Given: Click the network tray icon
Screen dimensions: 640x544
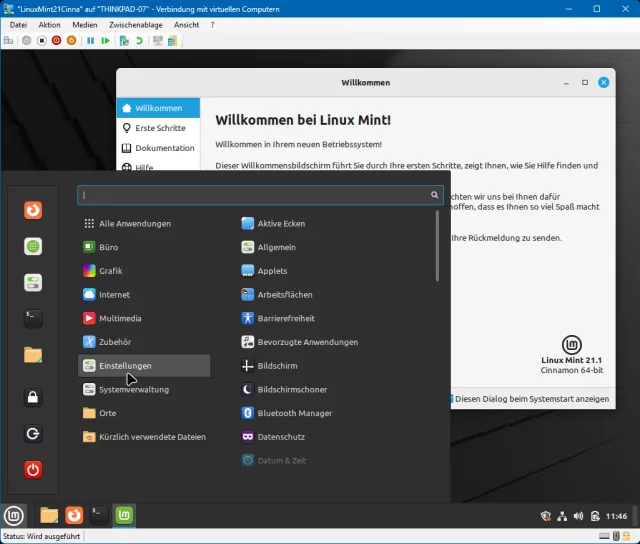Looking at the screenshot, I should pyautogui.click(x=562, y=516).
